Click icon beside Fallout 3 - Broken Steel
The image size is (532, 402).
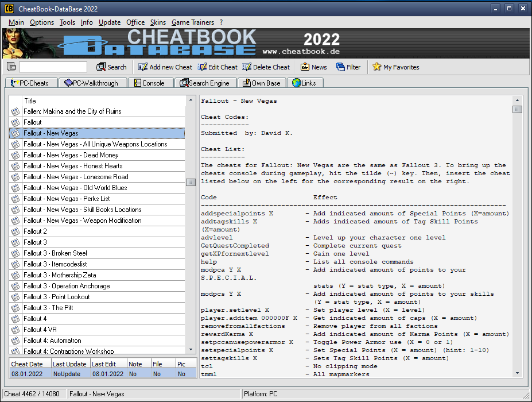coord(15,253)
